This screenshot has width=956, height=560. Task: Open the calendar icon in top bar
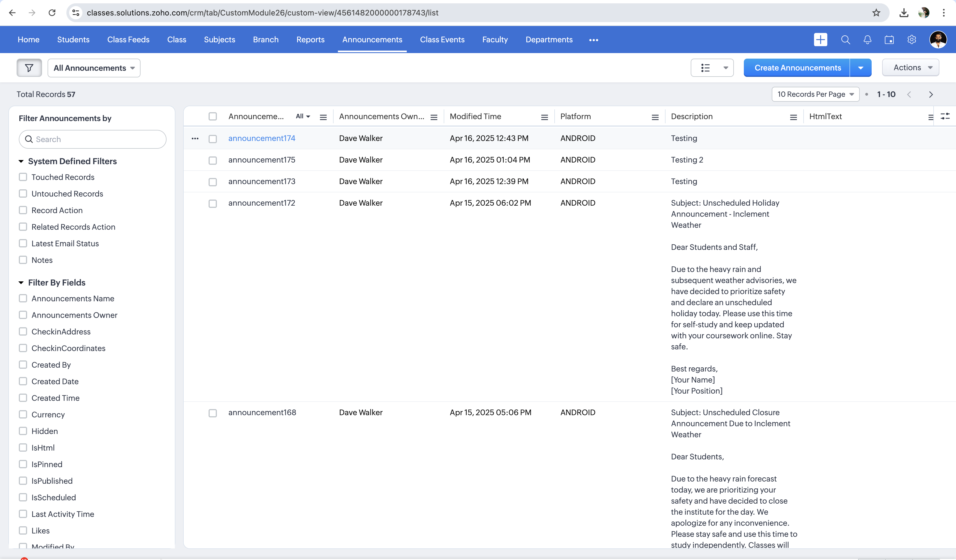coord(889,40)
